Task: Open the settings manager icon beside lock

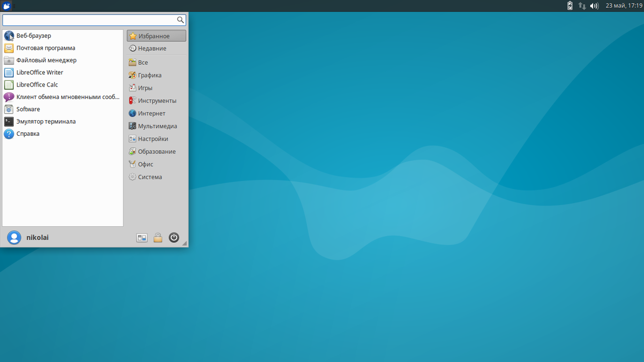Action: [x=142, y=238]
